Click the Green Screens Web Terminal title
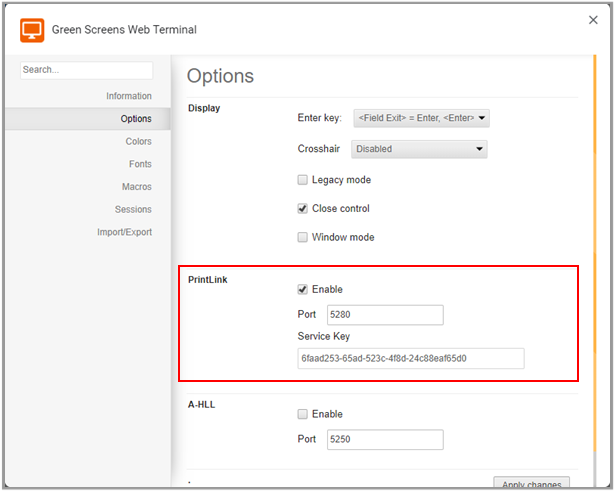 124,30
